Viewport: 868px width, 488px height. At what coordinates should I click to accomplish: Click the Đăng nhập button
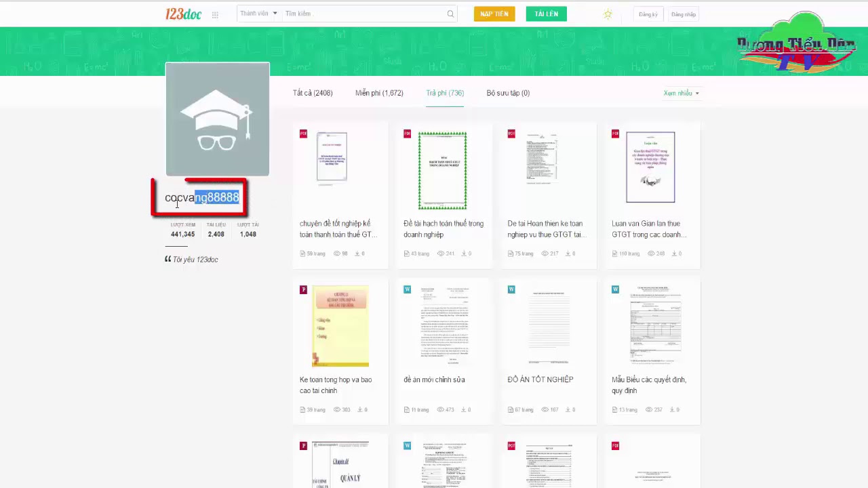point(684,14)
